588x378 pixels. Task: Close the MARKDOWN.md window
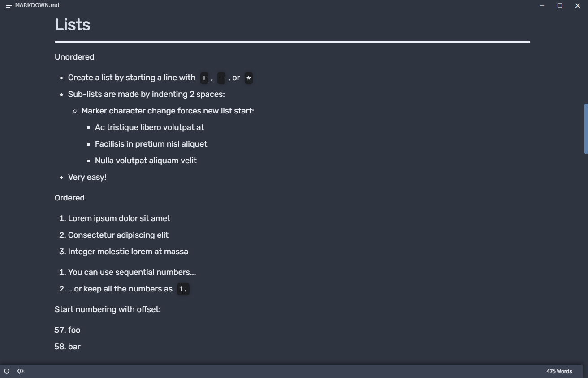pyautogui.click(x=578, y=5)
